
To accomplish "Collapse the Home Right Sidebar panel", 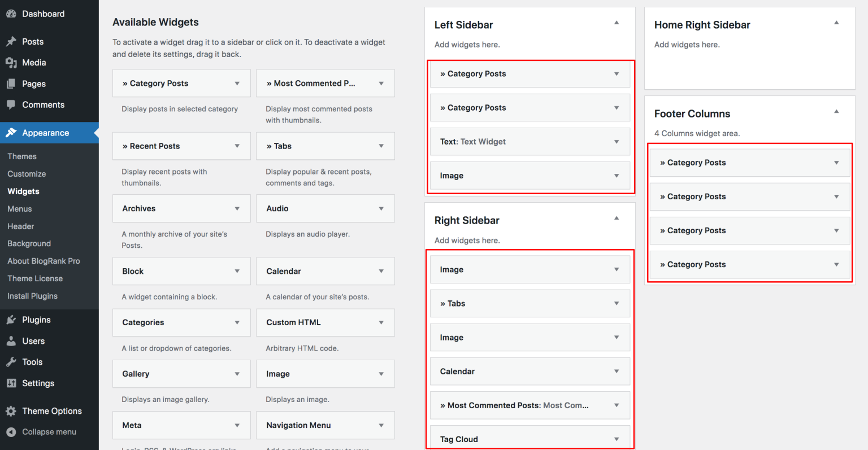I will tap(836, 23).
